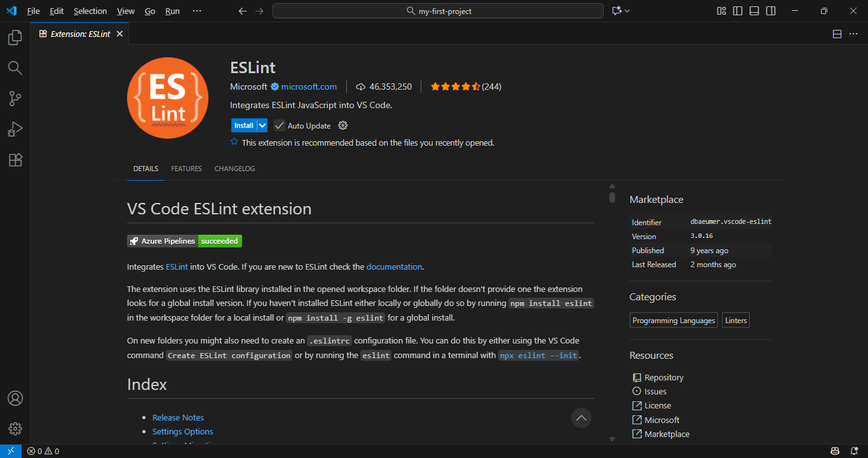Click the my-first-project search bar
Screen dimensions: 868x458
pos(438,11)
